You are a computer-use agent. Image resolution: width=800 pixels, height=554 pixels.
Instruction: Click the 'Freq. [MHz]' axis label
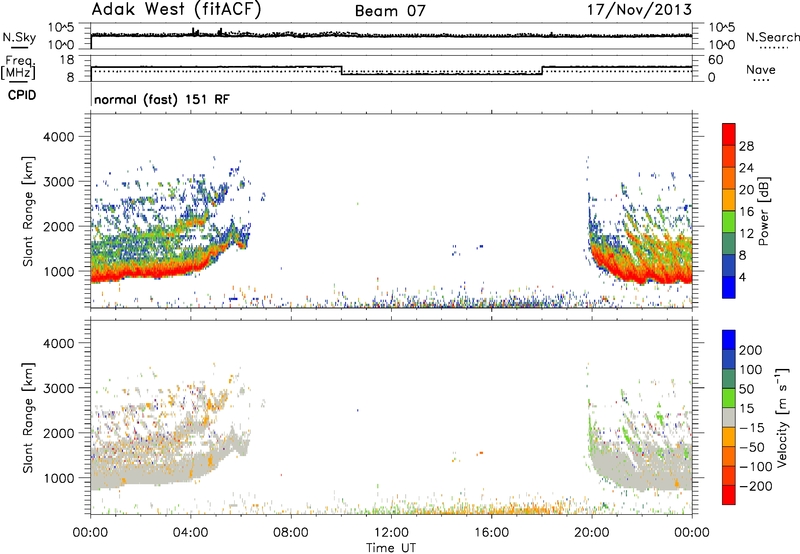coord(18,68)
